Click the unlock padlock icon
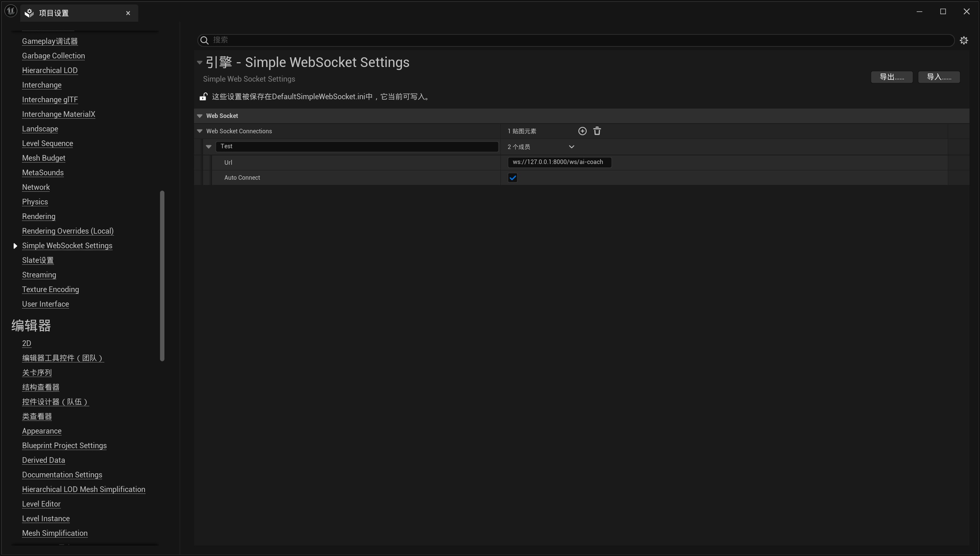 tap(203, 96)
